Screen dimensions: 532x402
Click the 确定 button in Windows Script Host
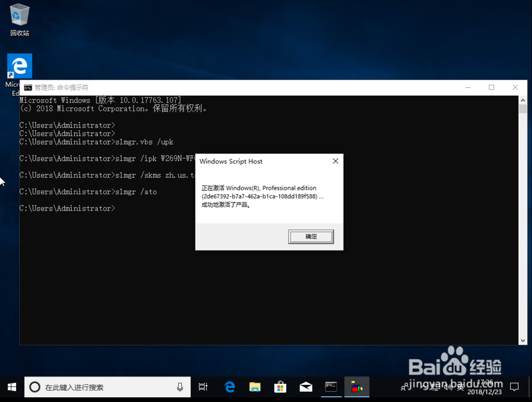click(311, 237)
